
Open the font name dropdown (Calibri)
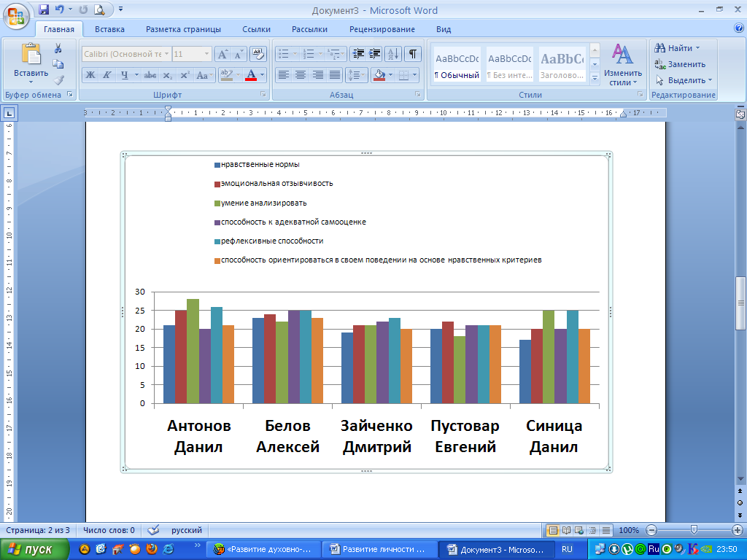click(167, 54)
